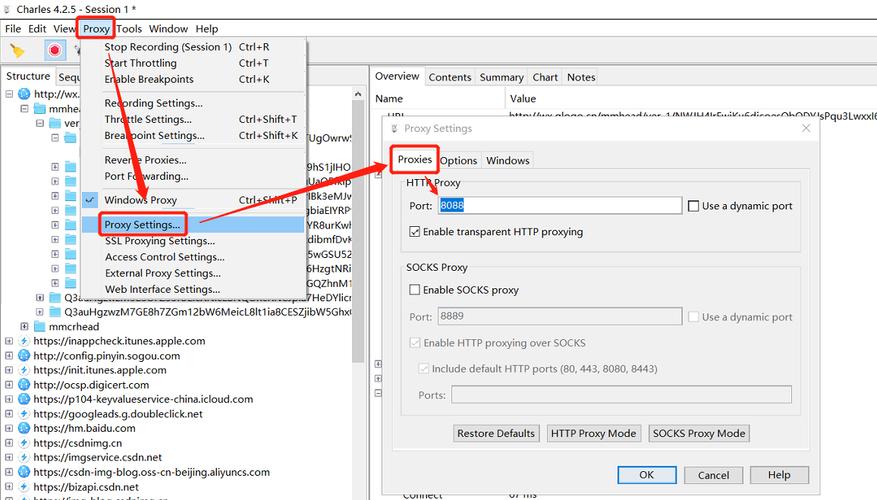This screenshot has width=877, height=500.
Task: Expand the mmcrhead folder node
Action: [x=24, y=326]
